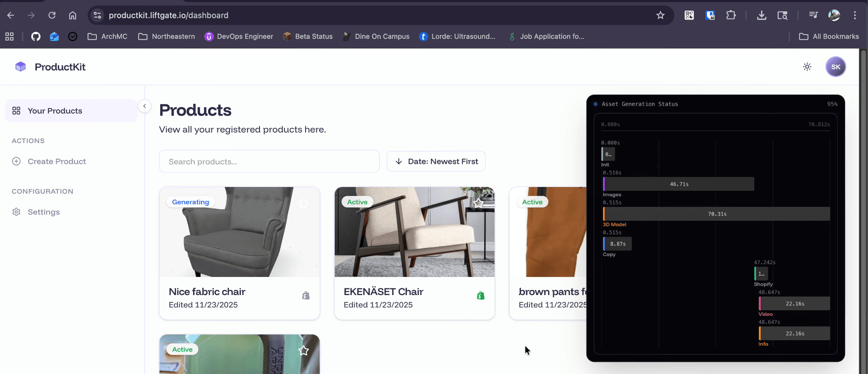Open the GitHub bookmark icon
Image resolution: width=868 pixels, height=374 pixels.
[36, 37]
